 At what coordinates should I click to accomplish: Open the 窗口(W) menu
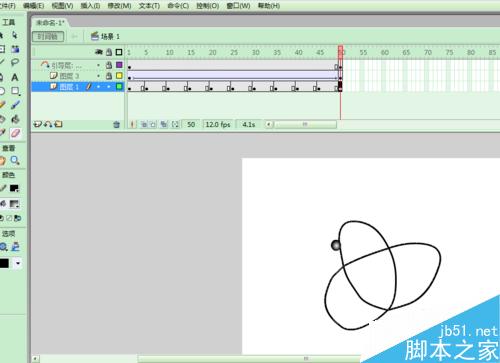click(238, 6)
